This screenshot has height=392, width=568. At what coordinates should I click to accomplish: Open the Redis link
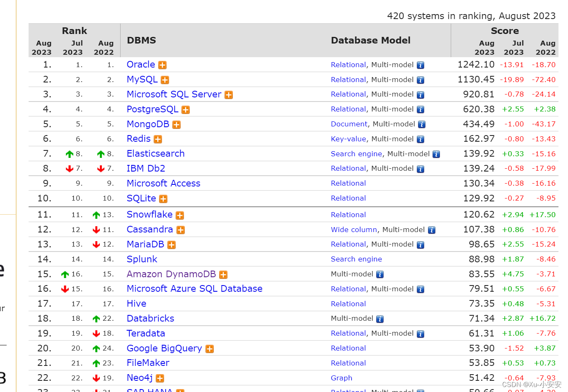coord(139,139)
